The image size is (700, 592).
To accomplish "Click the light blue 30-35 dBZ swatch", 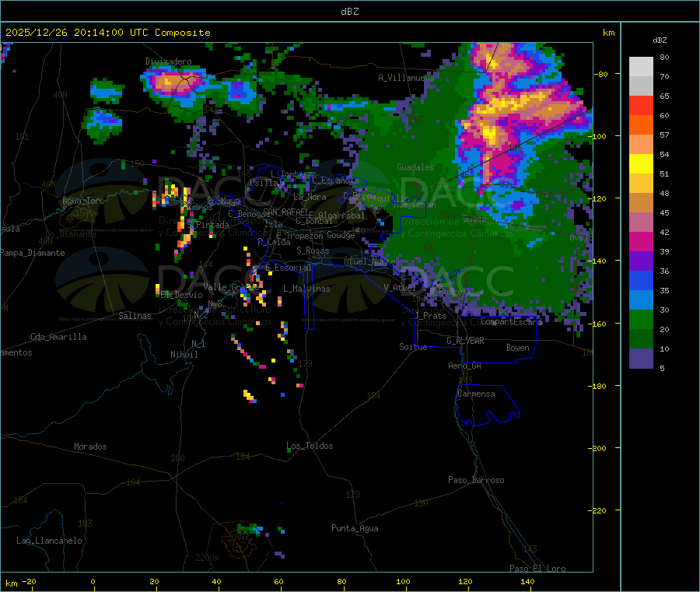I will pos(641,300).
